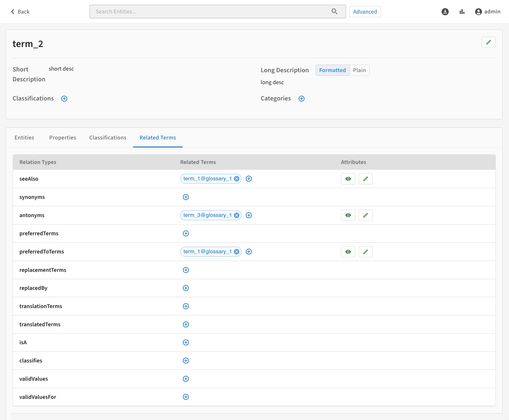Focus the Search Entities input field
The image size is (509, 420).
[211, 12]
